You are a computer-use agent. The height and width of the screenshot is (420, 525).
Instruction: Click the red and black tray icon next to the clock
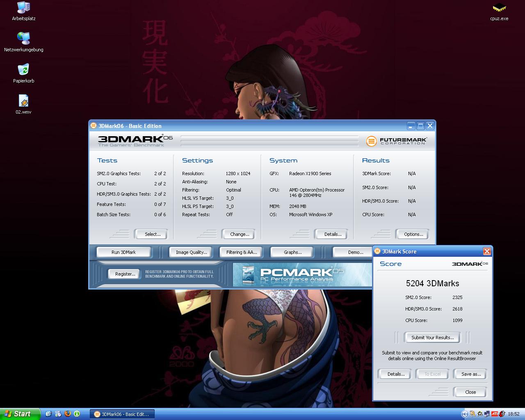502,414
